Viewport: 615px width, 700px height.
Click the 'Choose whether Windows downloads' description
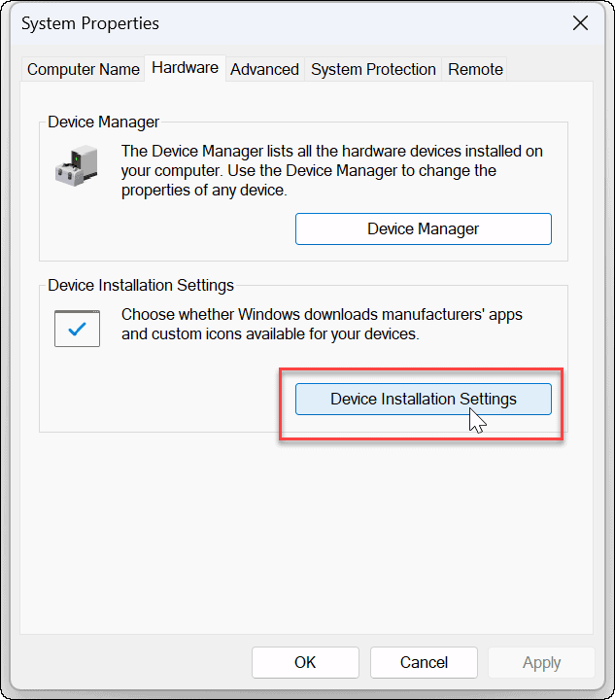pyautogui.click(x=322, y=324)
